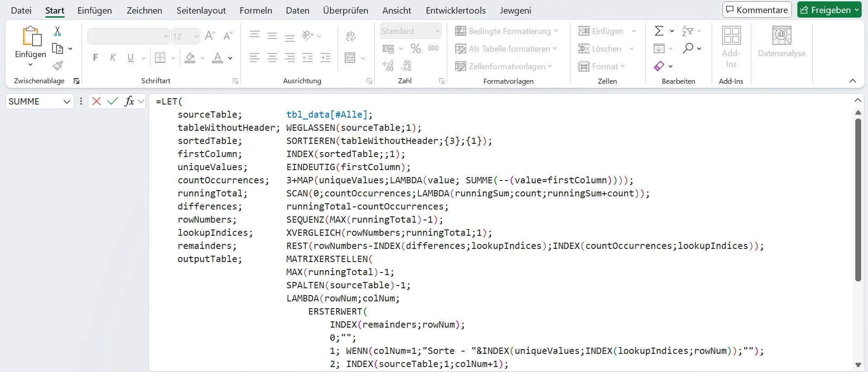The image size is (868, 372).
Task: Open the fill color dropdown arrow
Action: click(x=203, y=58)
